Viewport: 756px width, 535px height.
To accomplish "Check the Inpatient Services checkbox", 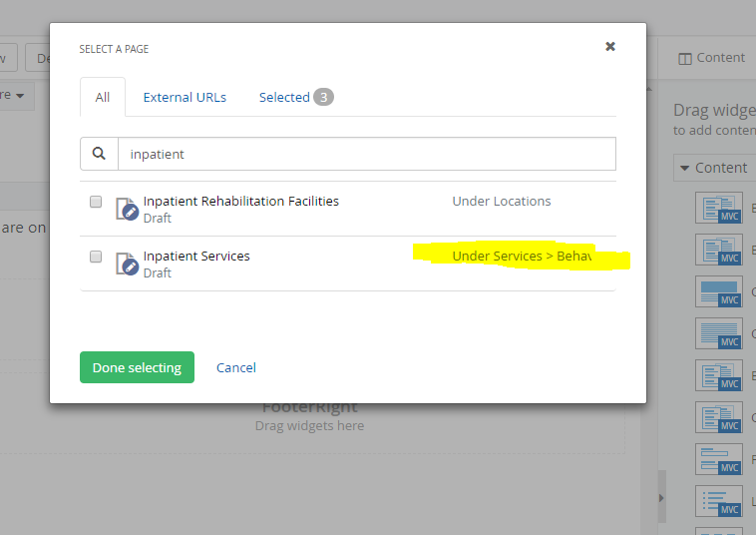I will click(x=96, y=257).
